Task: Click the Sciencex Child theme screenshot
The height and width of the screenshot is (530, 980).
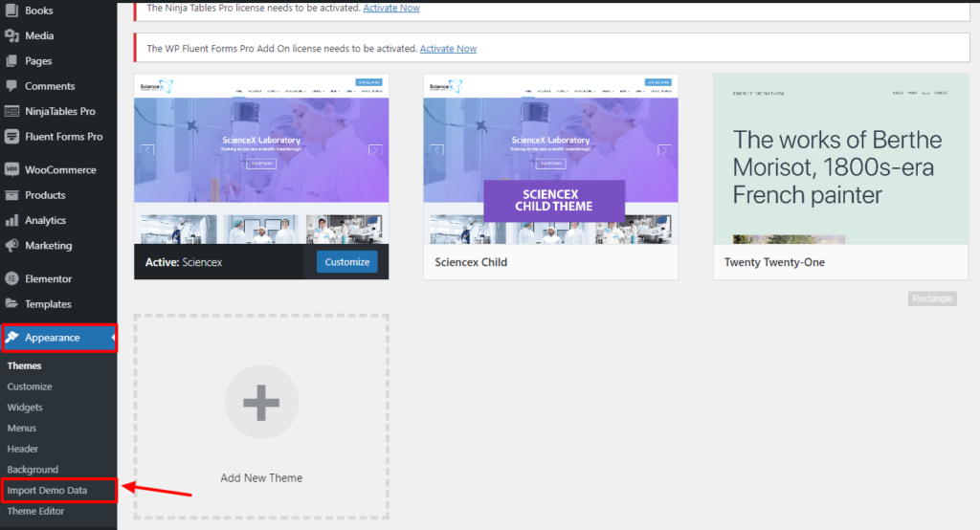Action: pyautogui.click(x=550, y=159)
